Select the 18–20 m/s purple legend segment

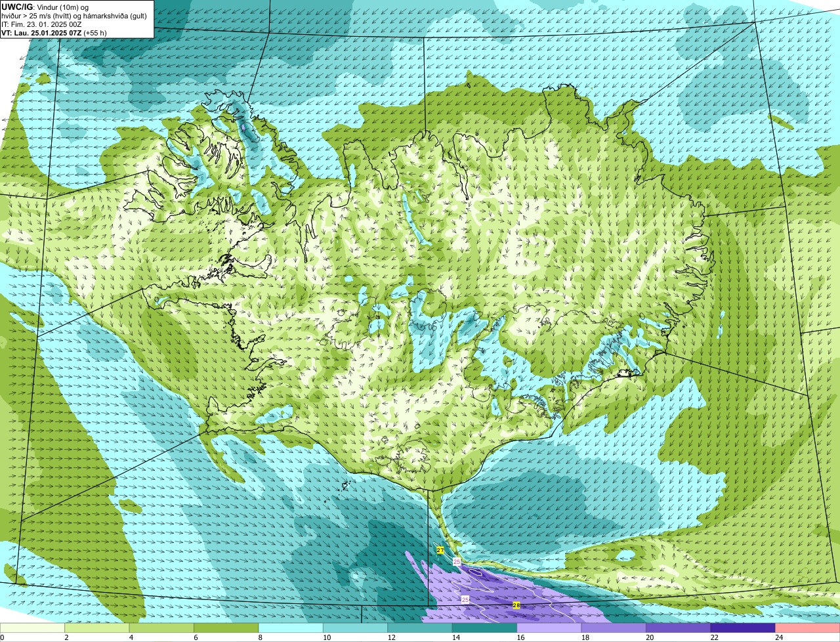pyautogui.click(x=614, y=628)
